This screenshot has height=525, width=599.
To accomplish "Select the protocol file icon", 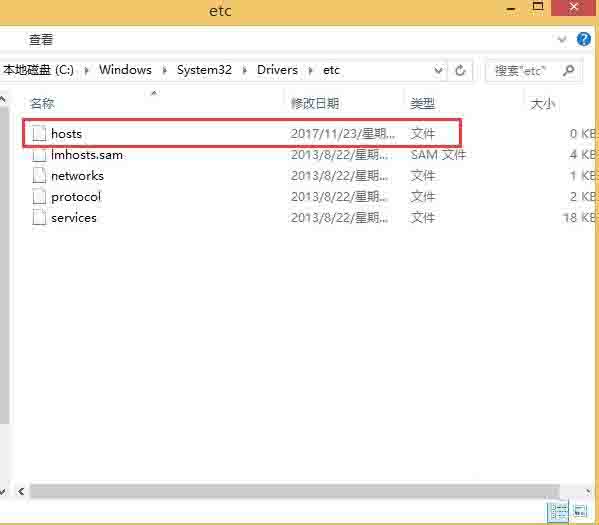I will pos(39,196).
